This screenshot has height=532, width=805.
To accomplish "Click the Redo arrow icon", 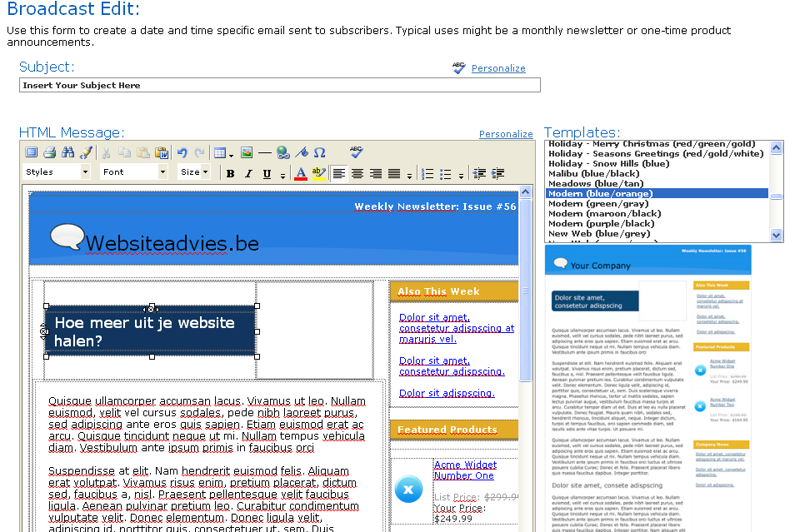I will tap(200, 152).
